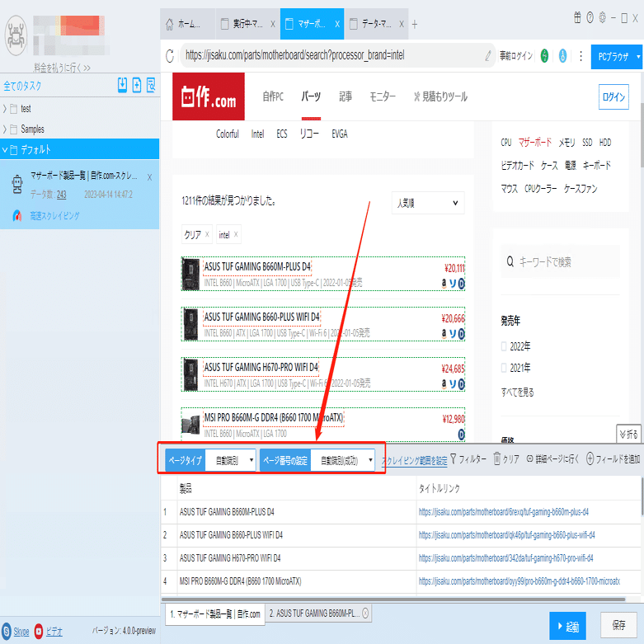Remove the intel filter tag
This screenshot has height=644, width=644.
click(236, 234)
